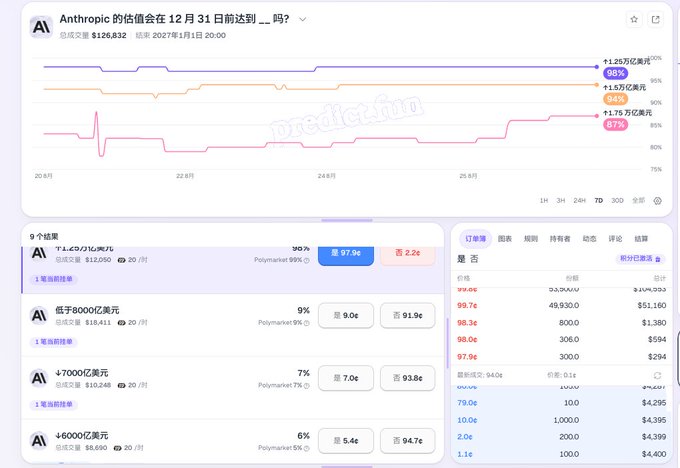The height and width of the screenshot is (468, 680).
Task: Select the 7D chart timeframe
Action: [598, 200]
